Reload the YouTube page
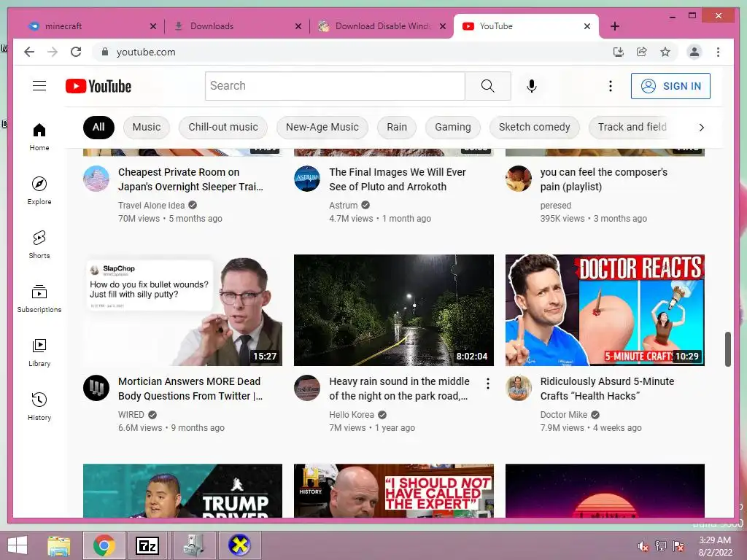The width and height of the screenshot is (747, 560). [x=76, y=52]
